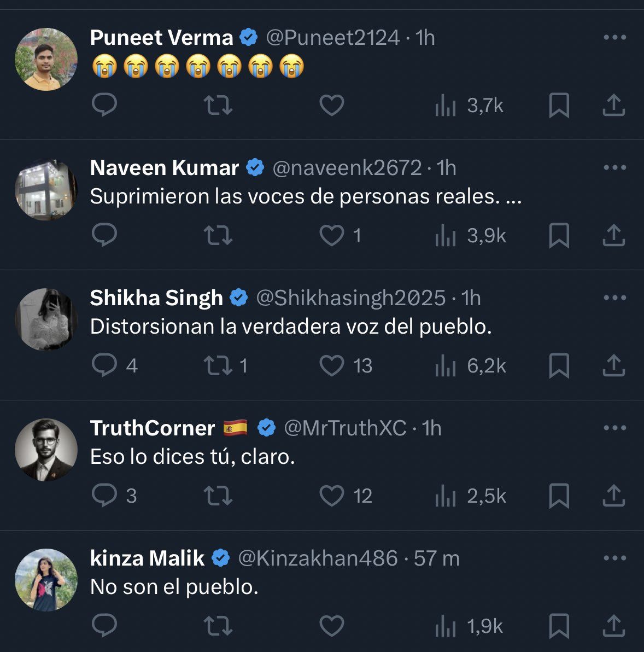
Task: Bookmark Naveen Kumar's tweet
Action: 559,235
